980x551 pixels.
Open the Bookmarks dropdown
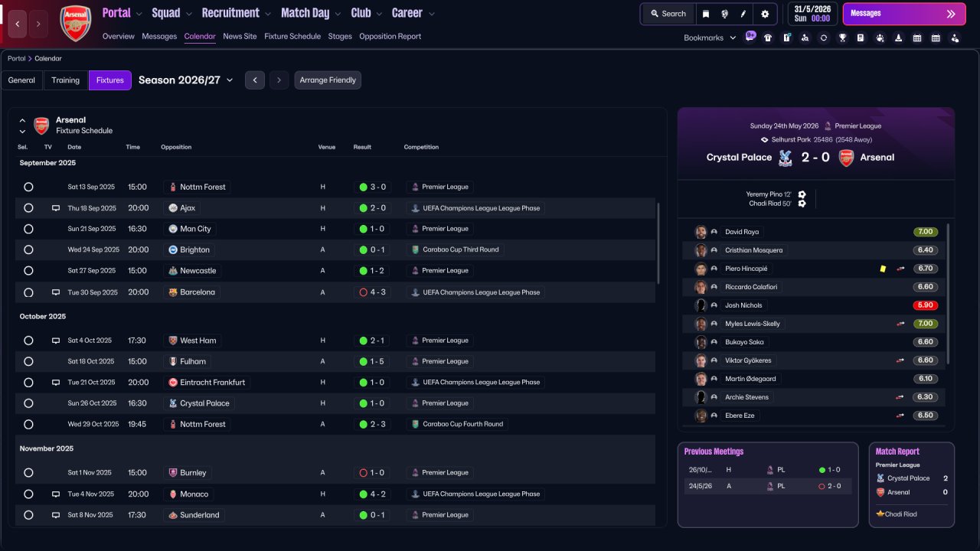710,37
